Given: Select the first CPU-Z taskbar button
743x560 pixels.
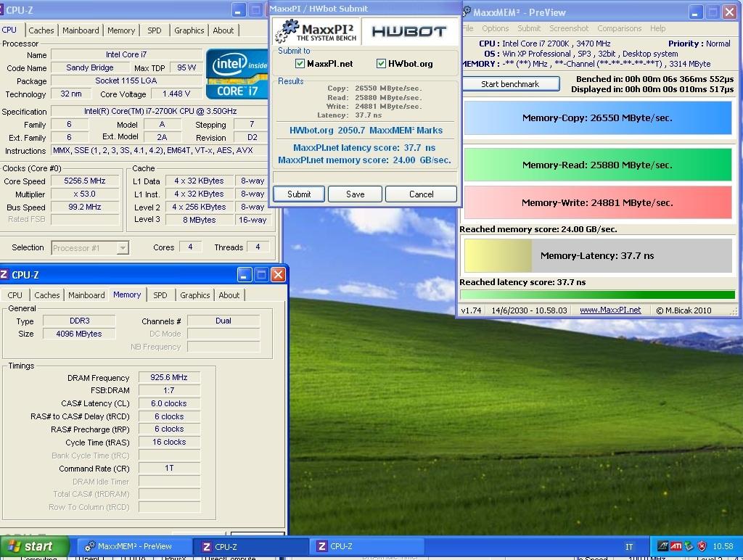Looking at the screenshot, I should point(251,546).
